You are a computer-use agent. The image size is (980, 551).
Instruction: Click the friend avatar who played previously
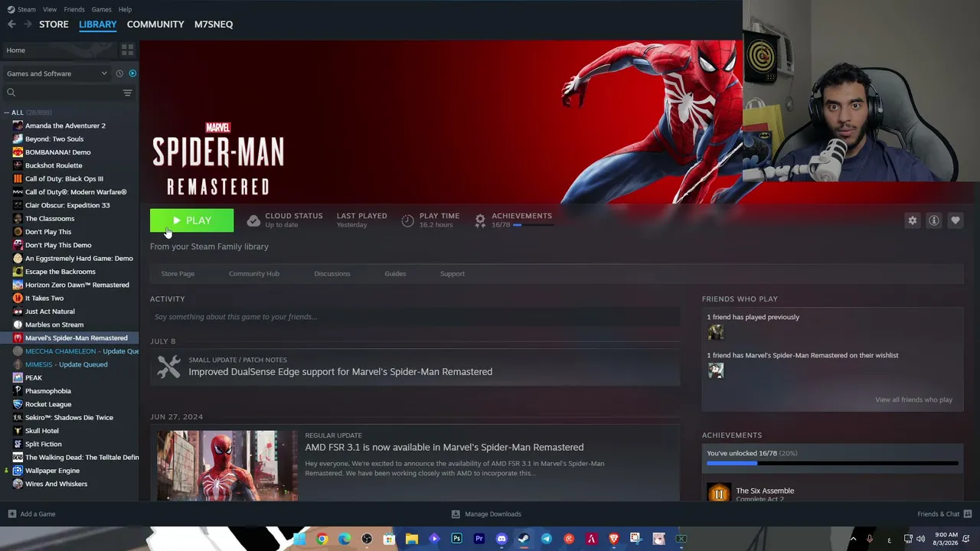[x=716, y=332]
